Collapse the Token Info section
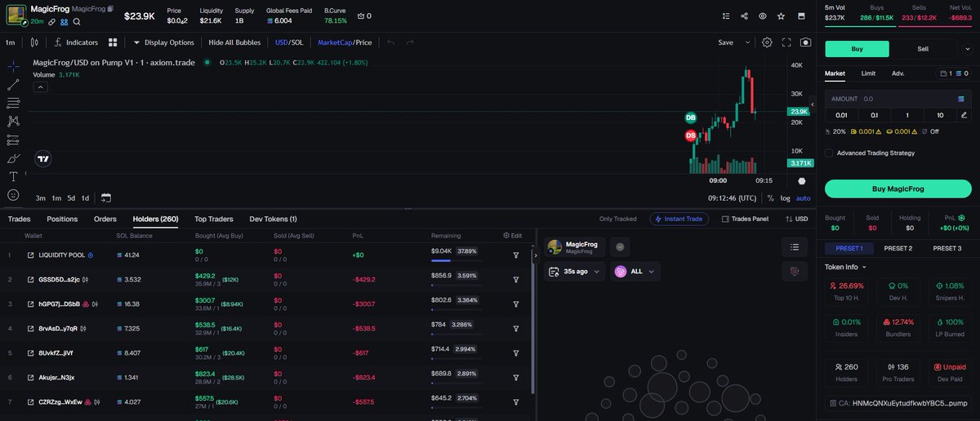 846,267
